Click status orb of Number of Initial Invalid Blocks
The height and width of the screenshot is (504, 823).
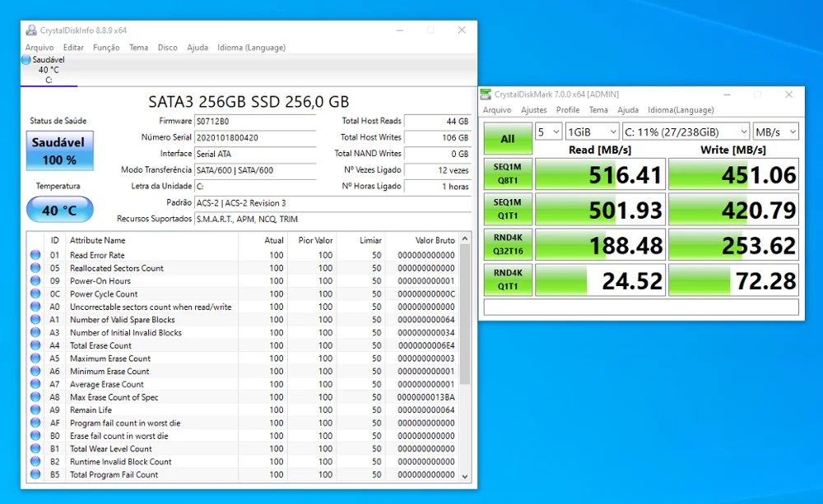35,332
